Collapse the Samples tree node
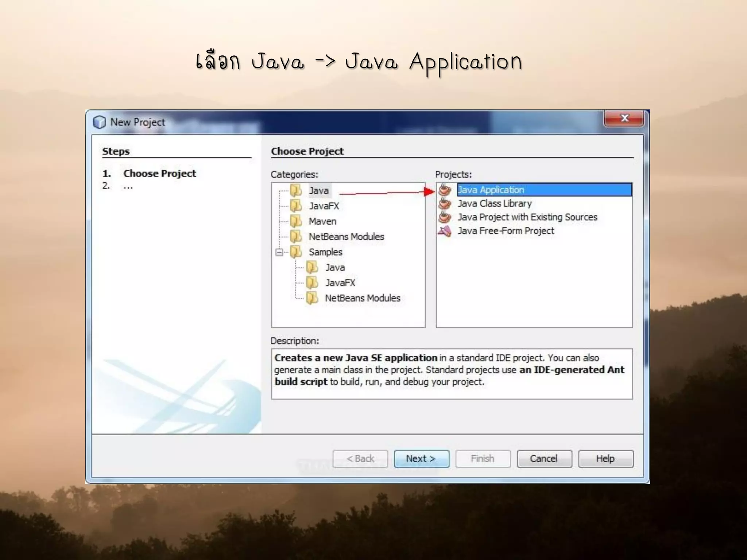747x560 pixels. pyautogui.click(x=279, y=252)
